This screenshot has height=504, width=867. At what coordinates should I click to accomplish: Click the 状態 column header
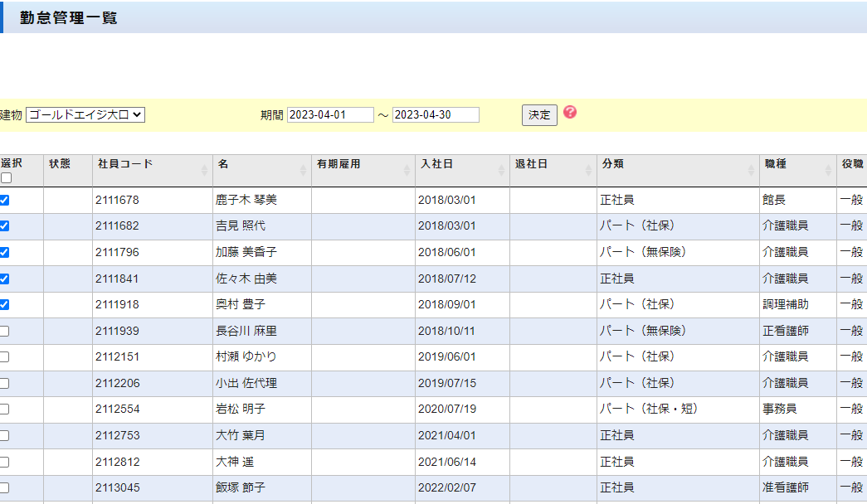pyautogui.click(x=60, y=164)
